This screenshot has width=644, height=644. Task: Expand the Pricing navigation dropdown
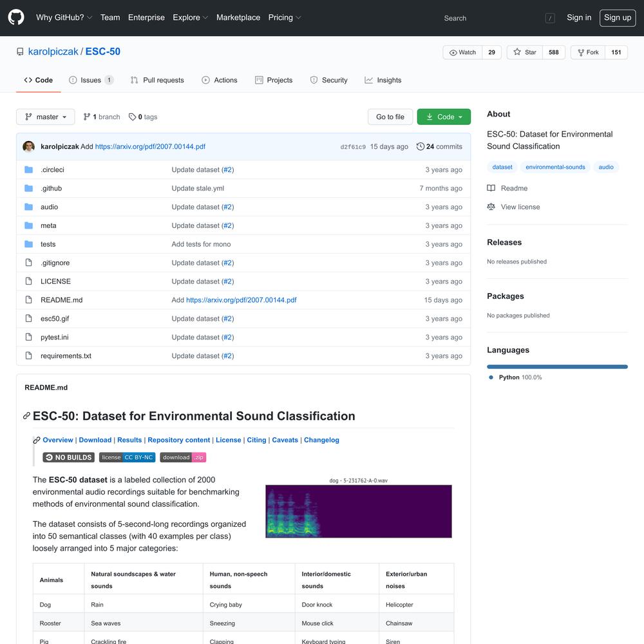[x=285, y=17]
